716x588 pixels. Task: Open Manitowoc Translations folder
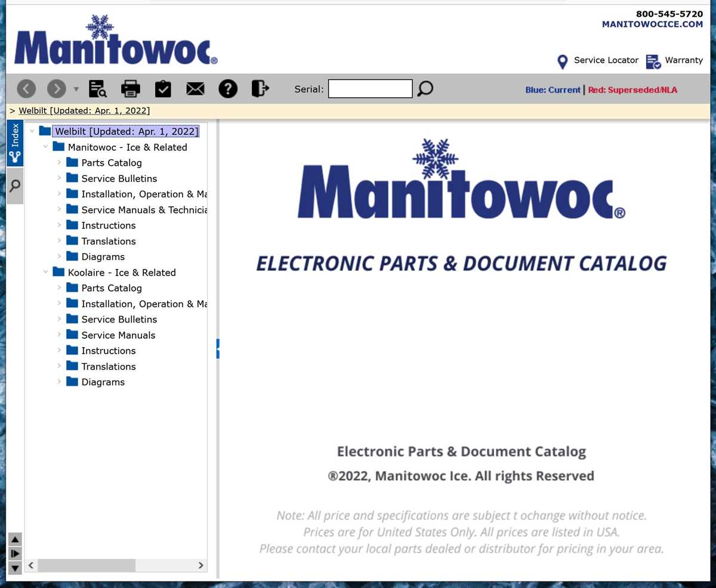pos(109,241)
